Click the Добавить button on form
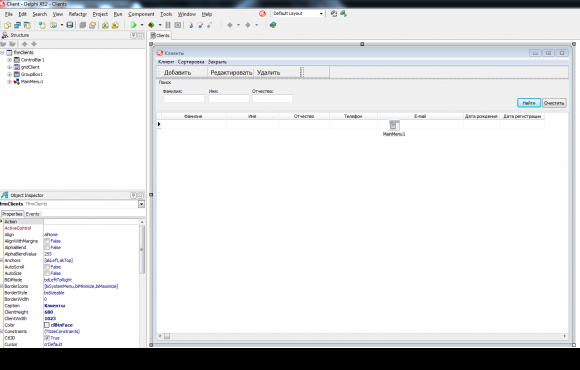Image resolution: width=580 pixels, height=370 pixels. 178,73
